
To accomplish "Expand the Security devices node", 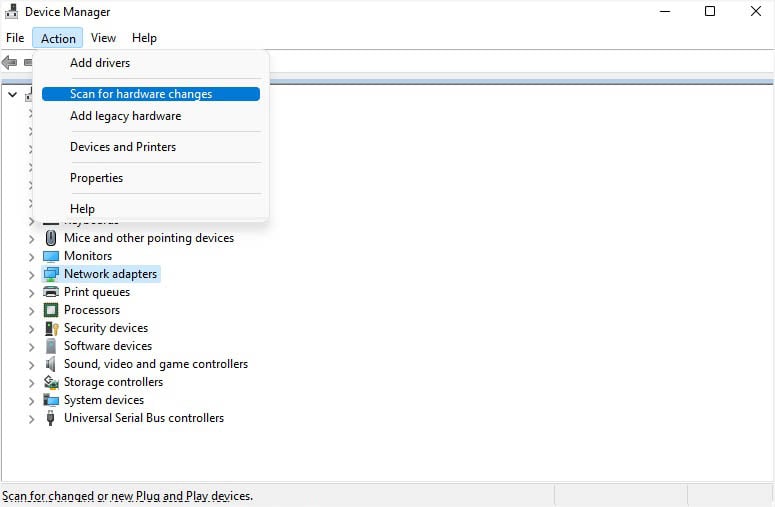I will coord(31,329).
